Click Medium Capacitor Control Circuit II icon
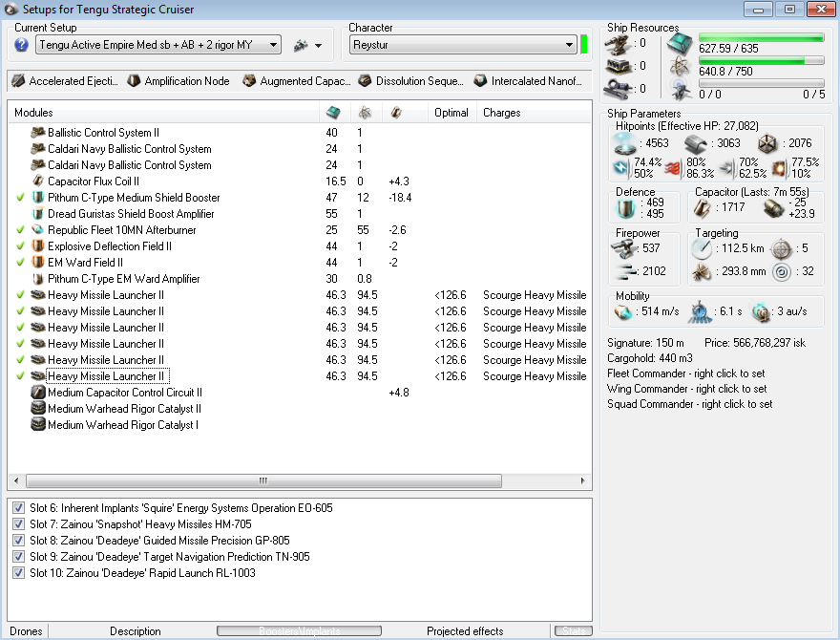This screenshot has height=640, width=840. pos(38,393)
